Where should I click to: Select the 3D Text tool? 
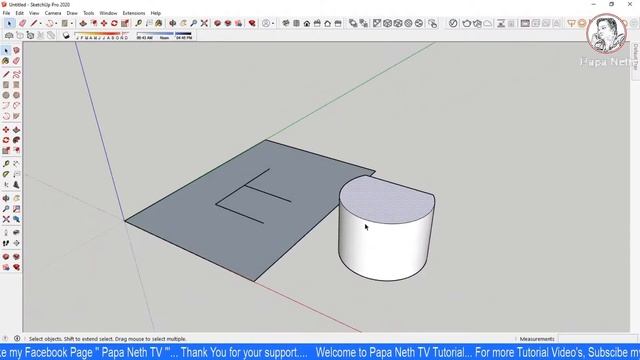click(16, 184)
